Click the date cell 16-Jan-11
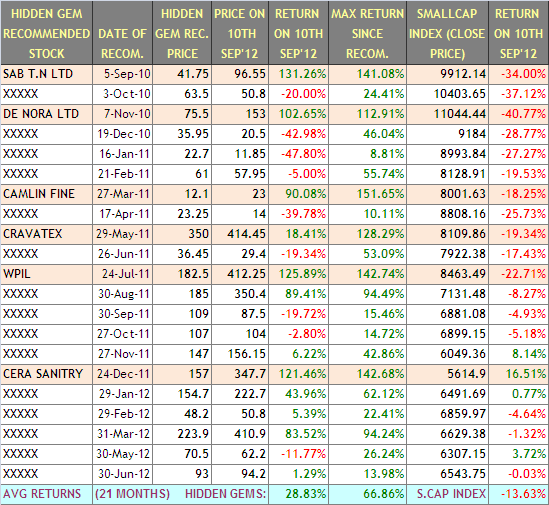The image size is (549, 505). point(123,154)
